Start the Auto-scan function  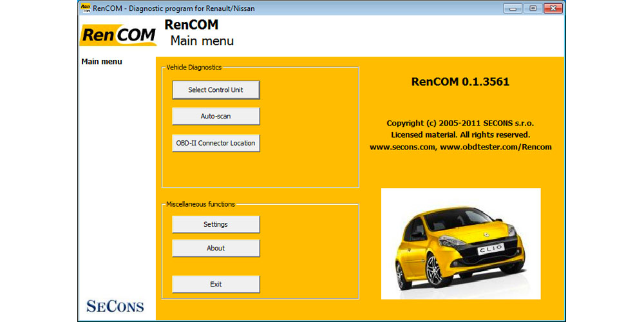pos(216,117)
